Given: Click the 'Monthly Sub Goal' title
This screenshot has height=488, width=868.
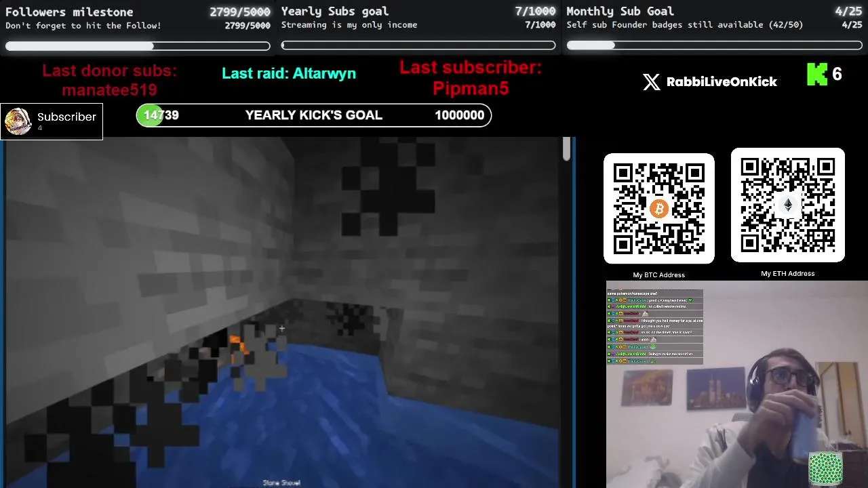Looking at the screenshot, I should (620, 12).
